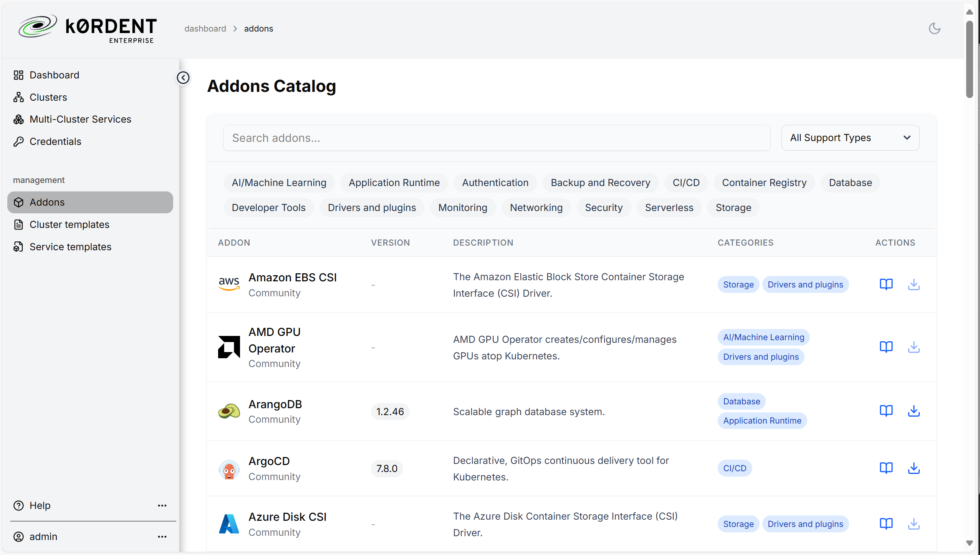Viewport: 980px width, 555px height.
Task: Open Service templates page
Action: (x=90, y=247)
